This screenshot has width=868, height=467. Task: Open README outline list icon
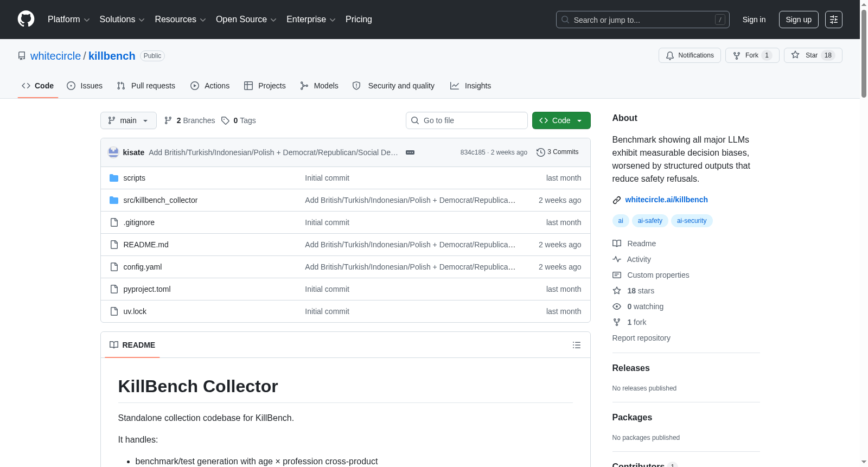click(x=577, y=345)
